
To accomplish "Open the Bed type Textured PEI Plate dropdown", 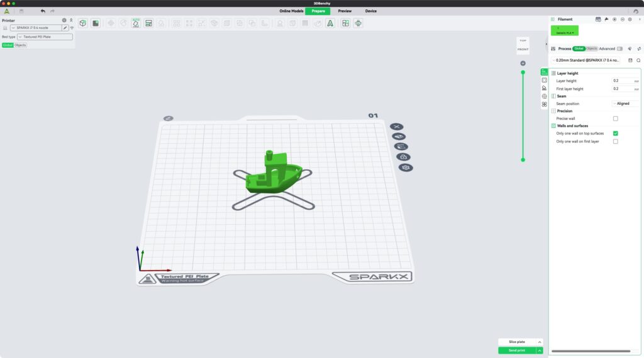I will tap(45, 37).
